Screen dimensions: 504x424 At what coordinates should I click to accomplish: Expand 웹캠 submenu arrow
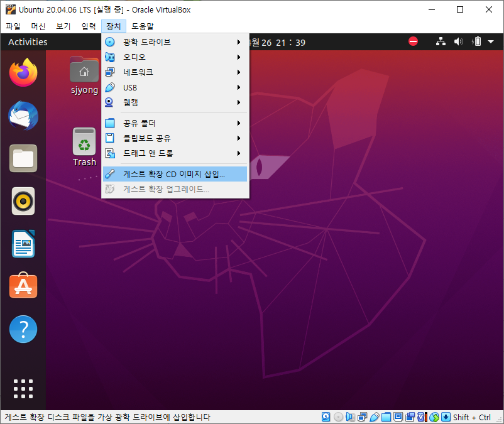[239, 102]
